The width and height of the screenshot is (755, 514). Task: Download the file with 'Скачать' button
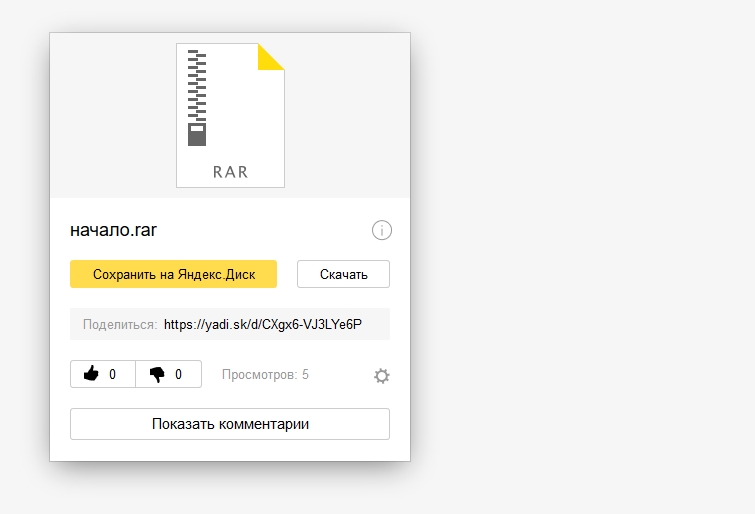tap(343, 274)
